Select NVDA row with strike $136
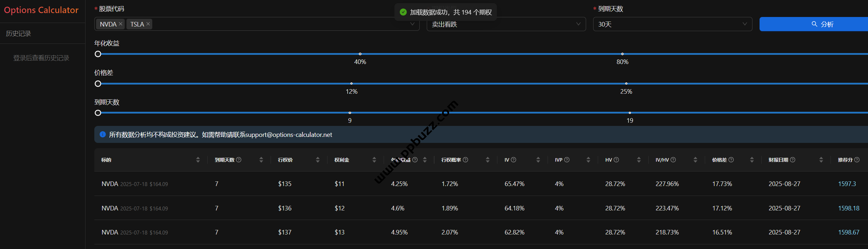Image resolution: width=868 pixels, height=249 pixels. [481, 208]
